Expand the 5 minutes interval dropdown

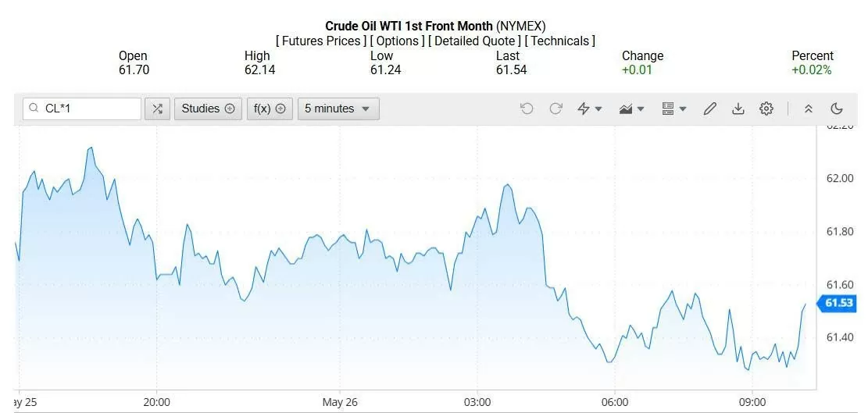(338, 109)
